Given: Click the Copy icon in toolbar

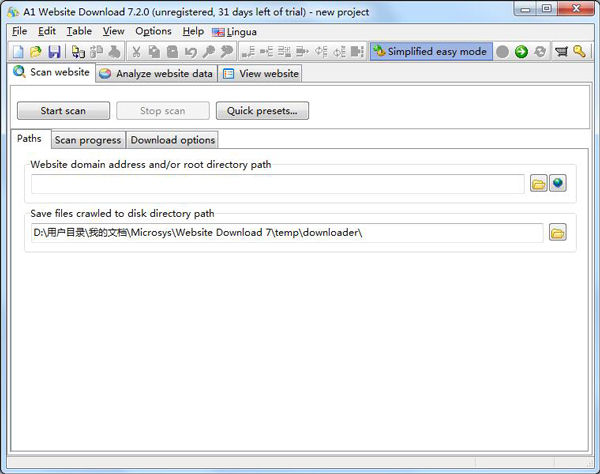Looking at the screenshot, I should click(154, 52).
